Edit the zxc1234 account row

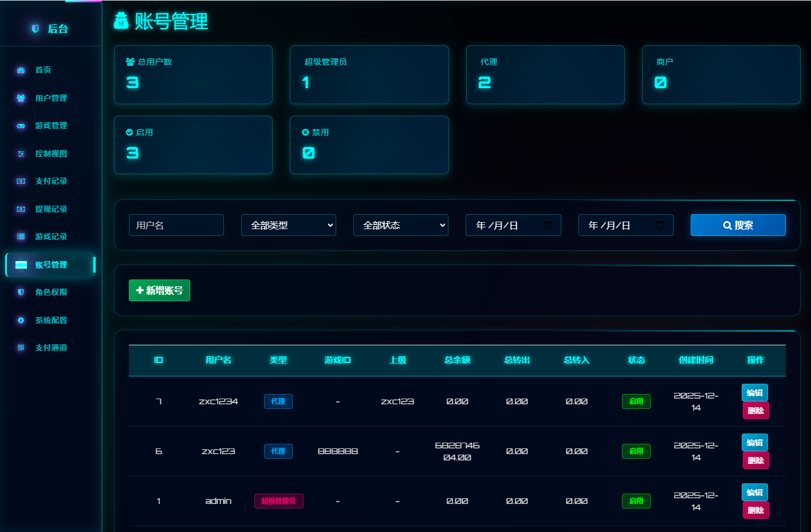[x=755, y=392]
